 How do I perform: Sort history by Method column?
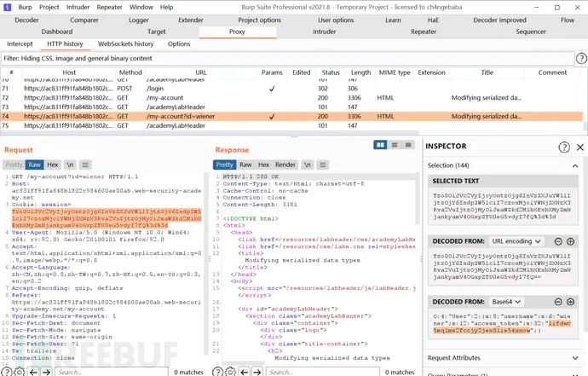[x=130, y=72]
